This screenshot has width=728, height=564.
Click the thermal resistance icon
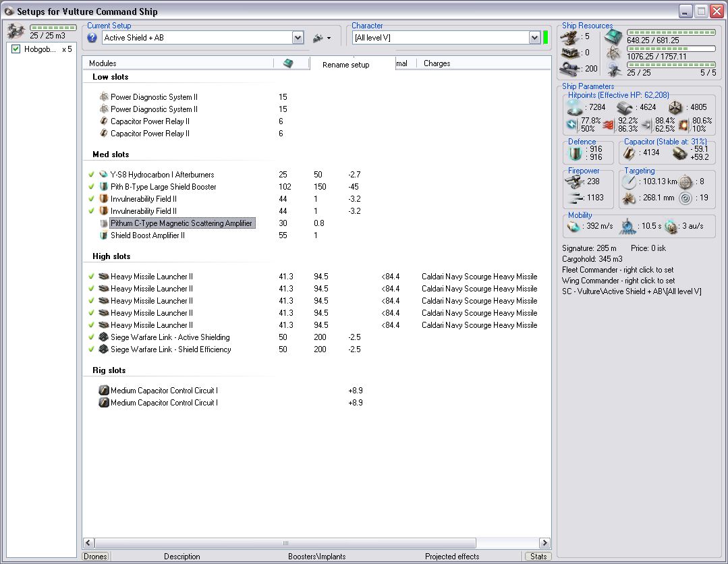coord(609,125)
